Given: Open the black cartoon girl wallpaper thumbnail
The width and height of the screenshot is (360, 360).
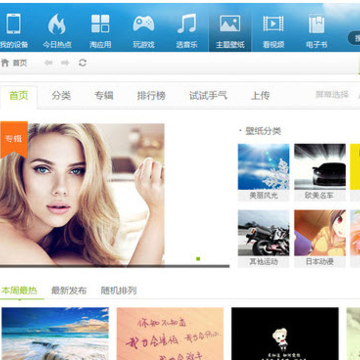Looking at the screenshot, I should tap(285, 334).
